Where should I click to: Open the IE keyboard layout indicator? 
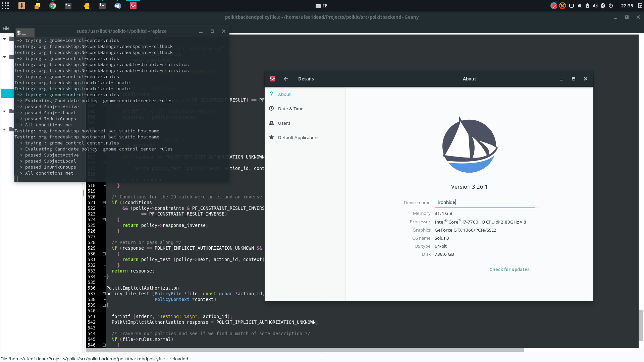click(321, 6)
